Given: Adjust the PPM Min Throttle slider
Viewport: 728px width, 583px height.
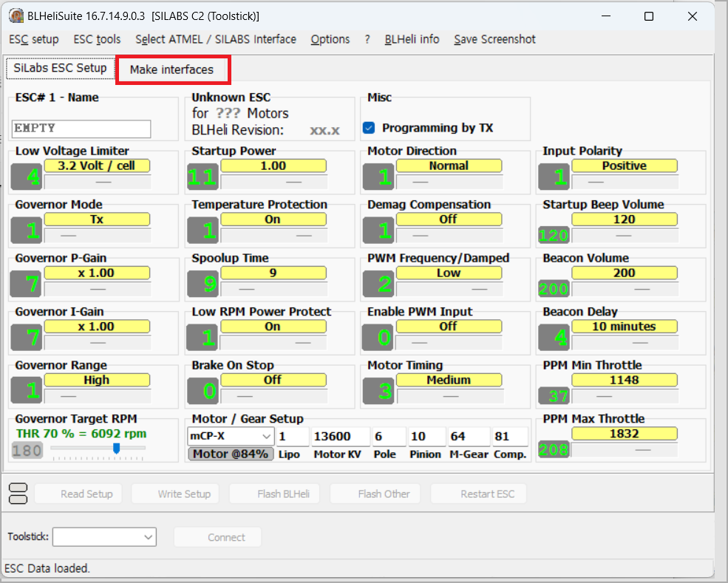Looking at the screenshot, I should [x=625, y=396].
